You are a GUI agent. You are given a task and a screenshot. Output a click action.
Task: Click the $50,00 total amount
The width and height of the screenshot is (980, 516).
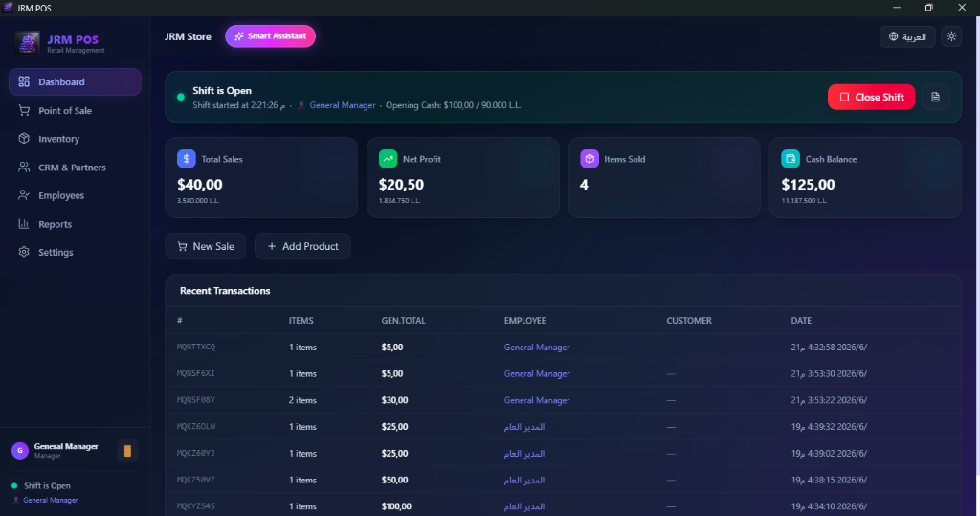(x=394, y=480)
